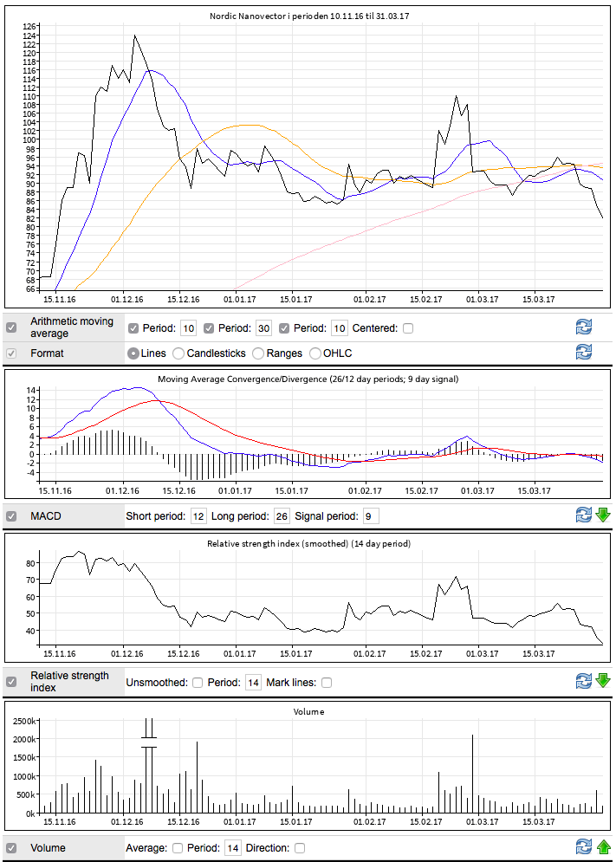The height and width of the screenshot is (862, 616).
Task: Toggle the Period checkbox just before Centered
Action: [284, 328]
